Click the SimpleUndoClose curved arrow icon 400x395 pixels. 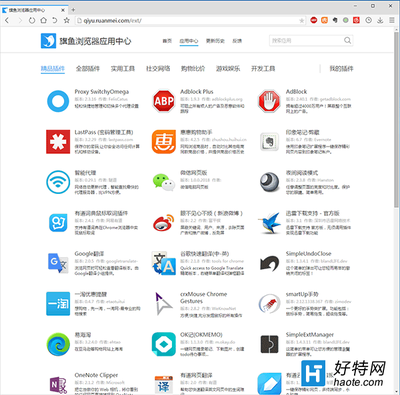coord(269,263)
